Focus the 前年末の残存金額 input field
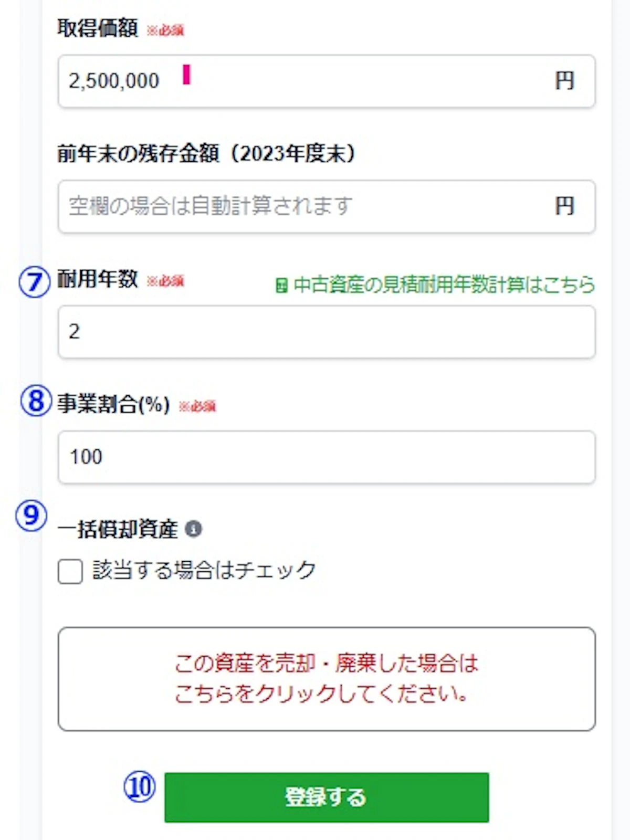 coord(327,206)
